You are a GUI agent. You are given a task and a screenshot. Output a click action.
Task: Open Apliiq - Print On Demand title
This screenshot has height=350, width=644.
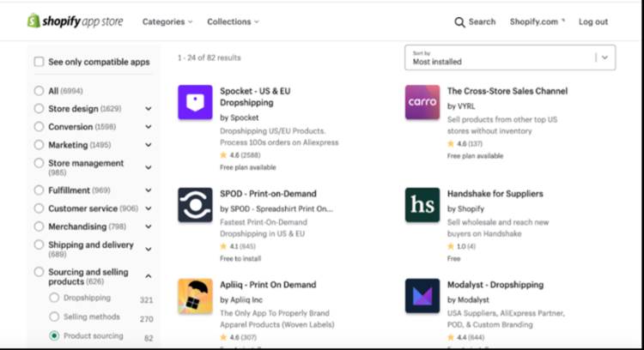click(268, 285)
